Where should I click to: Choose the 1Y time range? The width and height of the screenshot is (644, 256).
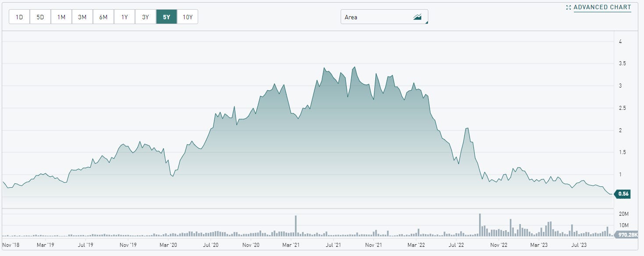[125, 17]
